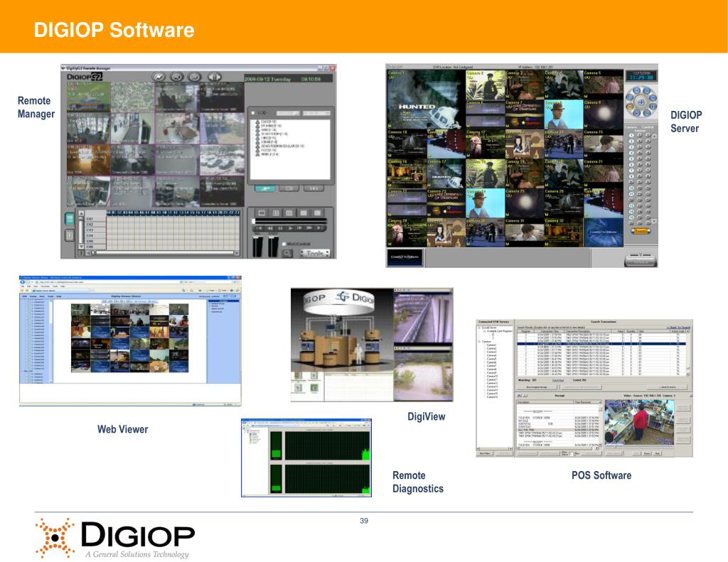Open the Time Received column dropdown in POS receipt
Image resolution: width=728 pixels, height=562 pixels.
(600, 402)
